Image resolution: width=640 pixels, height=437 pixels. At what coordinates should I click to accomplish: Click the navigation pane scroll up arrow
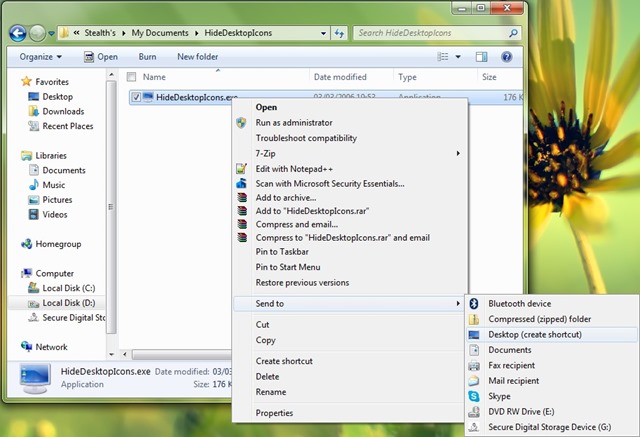coord(111,75)
